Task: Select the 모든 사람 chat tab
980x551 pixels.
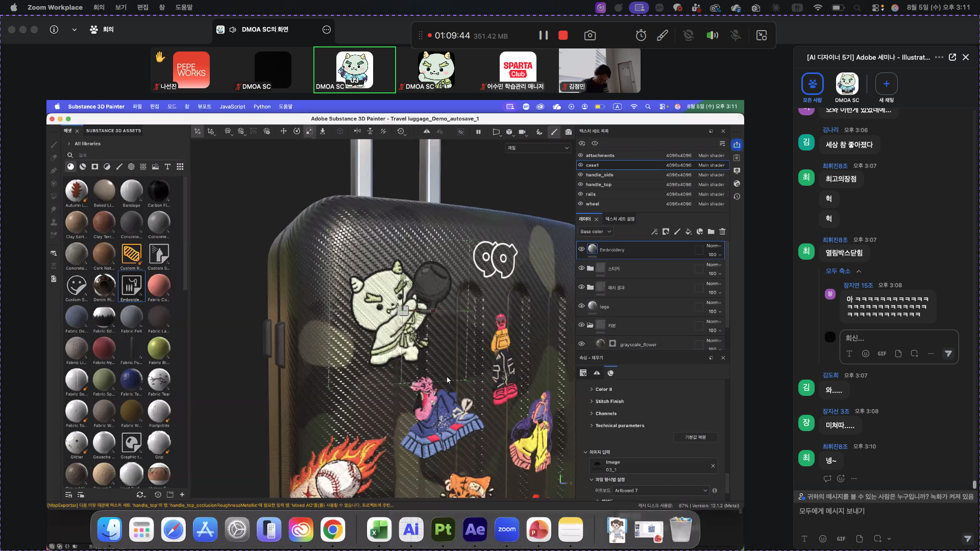Action: coord(813,88)
